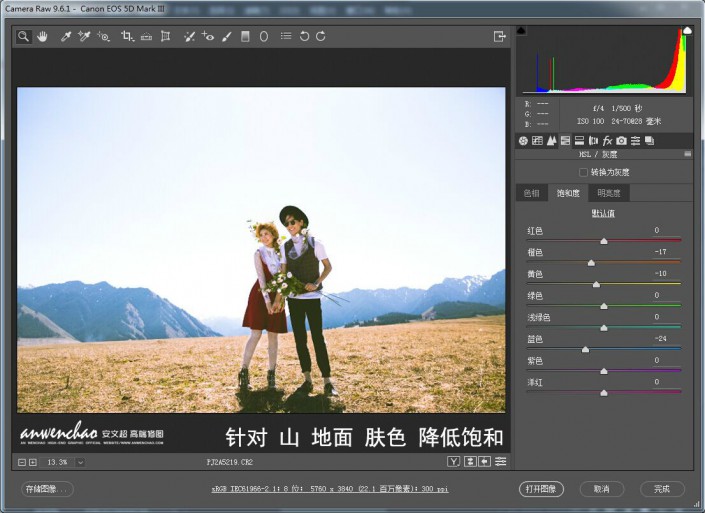Select the Color Sampler tool

click(84, 36)
